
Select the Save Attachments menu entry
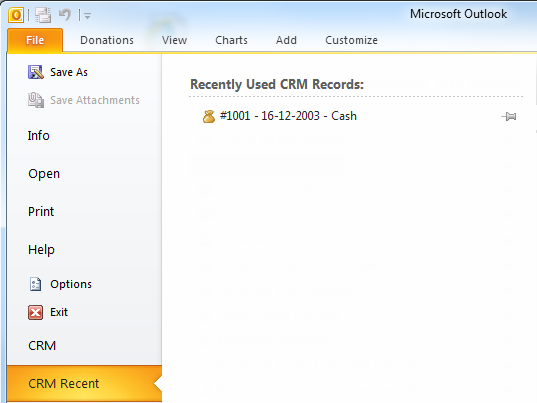95,100
